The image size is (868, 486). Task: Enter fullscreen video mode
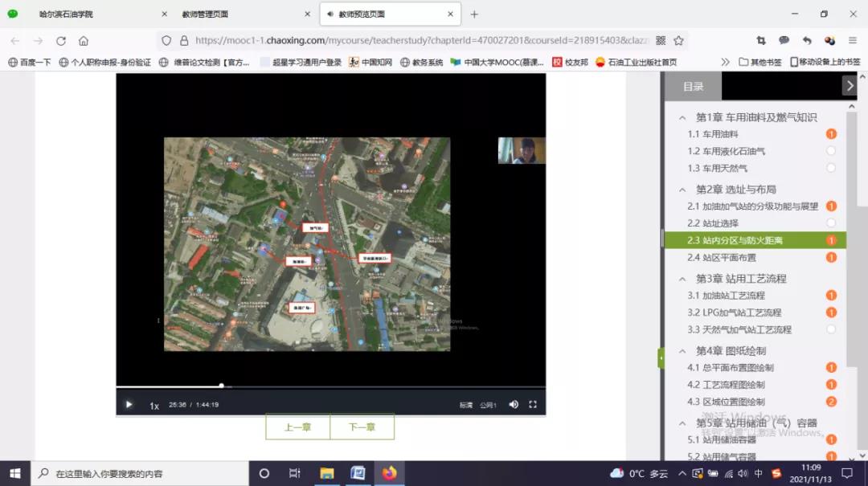coord(532,405)
